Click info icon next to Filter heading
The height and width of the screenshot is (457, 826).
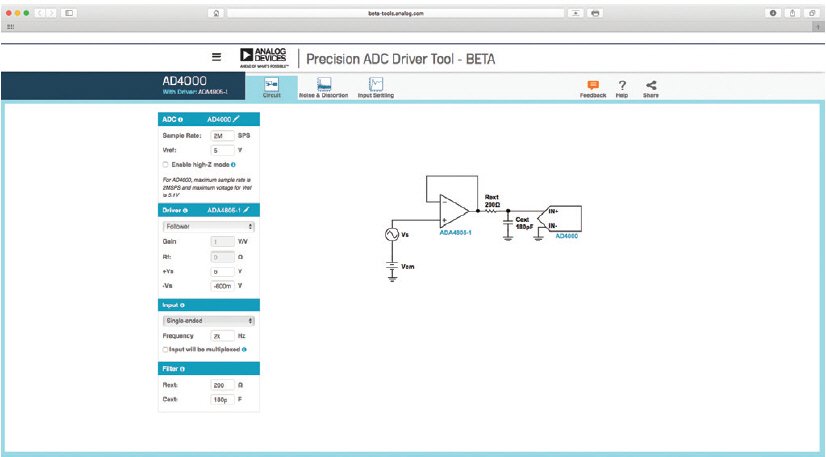(x=183, y=369)
